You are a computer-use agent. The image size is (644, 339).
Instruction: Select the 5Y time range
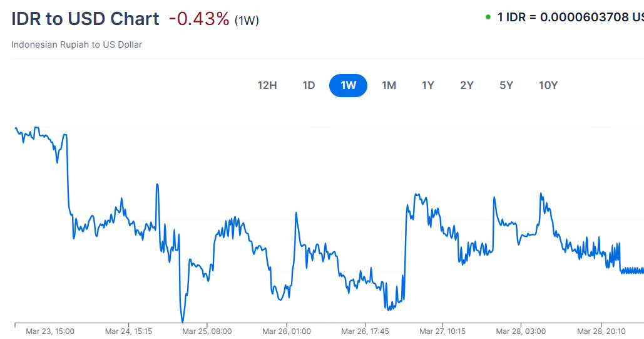(x=506, y=85)
